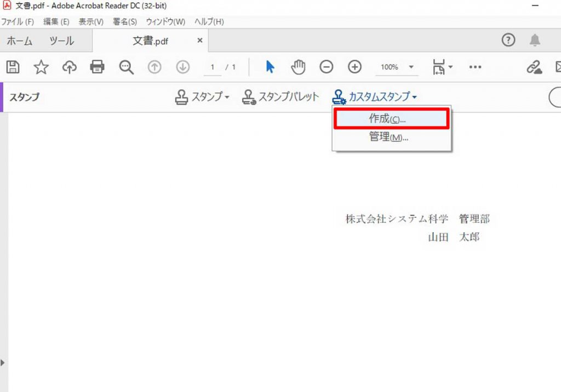
Task: Choose 作成(C)... from the custom stamp menu
Action: click(x=391, y=118)
